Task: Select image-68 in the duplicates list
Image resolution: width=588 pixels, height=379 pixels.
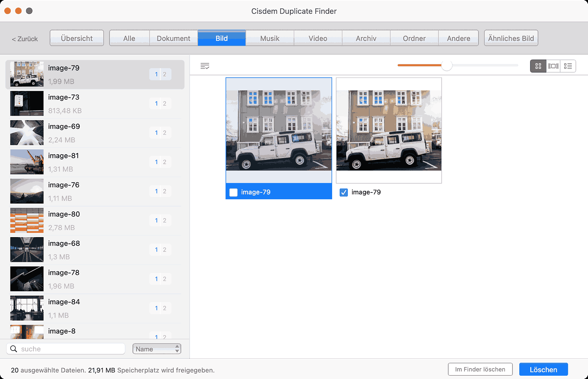Action: (x=95, y=250)
